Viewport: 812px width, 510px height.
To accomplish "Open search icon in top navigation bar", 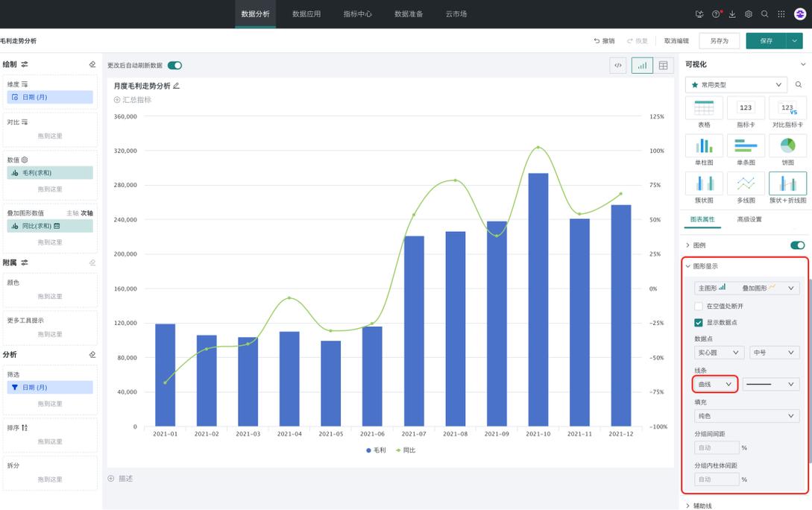I will click(x=764, y=14).
